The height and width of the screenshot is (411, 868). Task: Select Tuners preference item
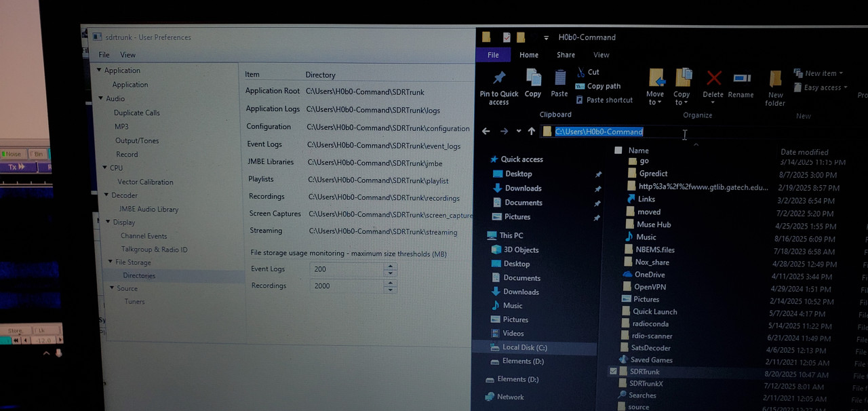tap(134, 302)
